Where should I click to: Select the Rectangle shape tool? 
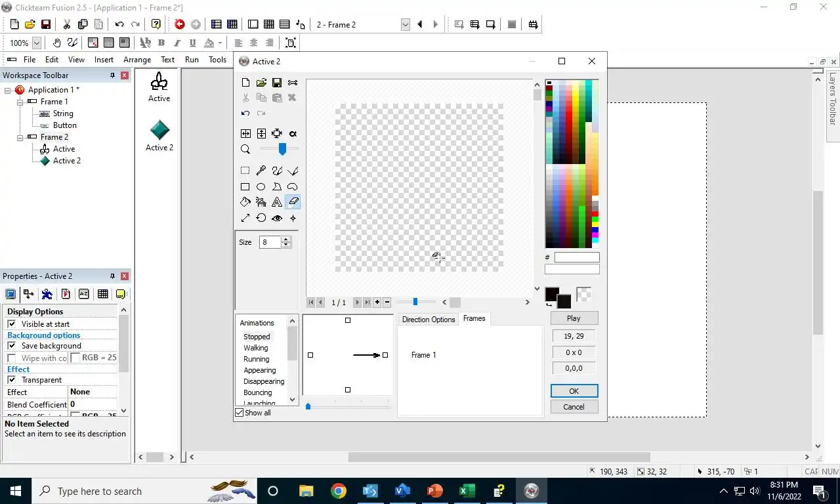(x=245, y=186)
